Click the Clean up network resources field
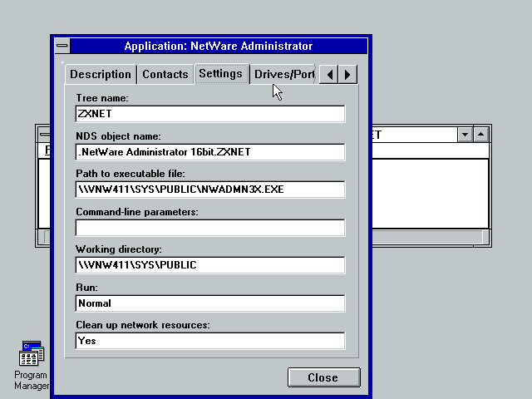 210,341
